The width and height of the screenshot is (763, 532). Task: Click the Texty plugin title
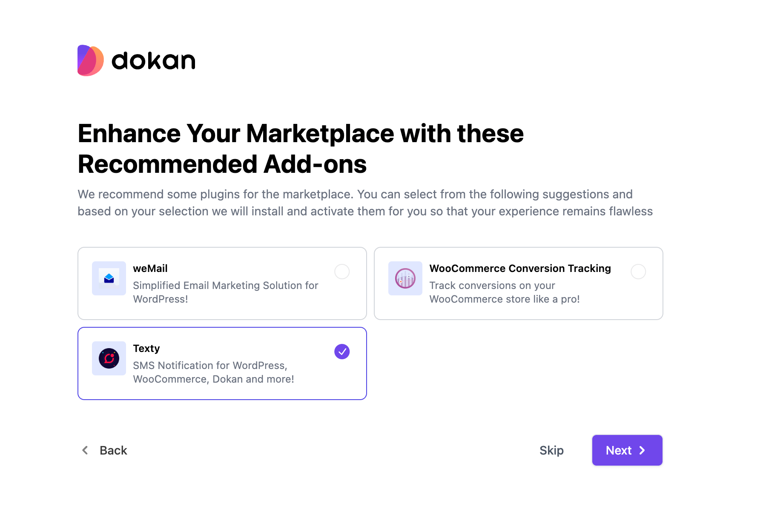point(146,349)
